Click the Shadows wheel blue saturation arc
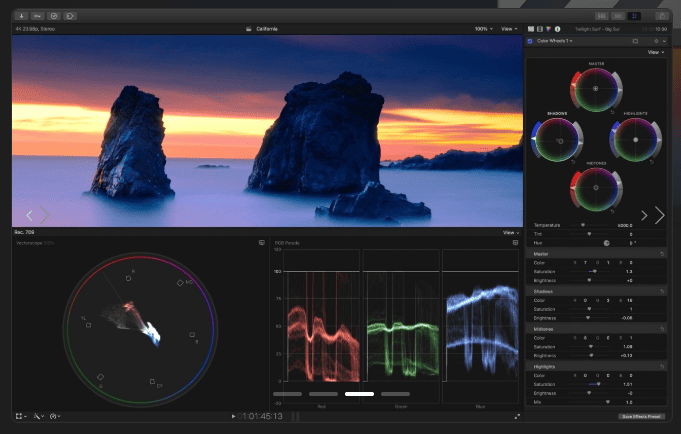 click(535, 139)
